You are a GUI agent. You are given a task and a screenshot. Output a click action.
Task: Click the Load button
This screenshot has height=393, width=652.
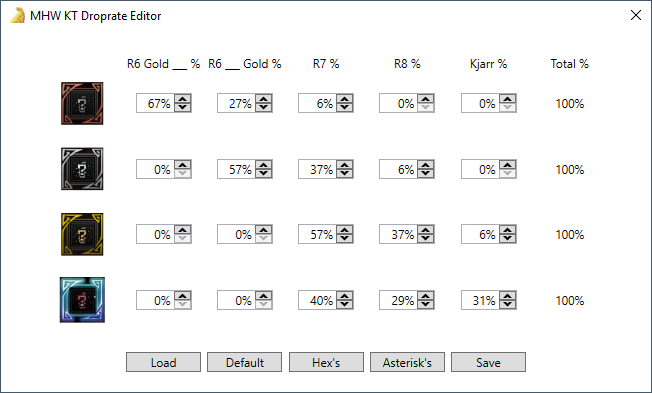pyautogui.click(x=163, y=362)
